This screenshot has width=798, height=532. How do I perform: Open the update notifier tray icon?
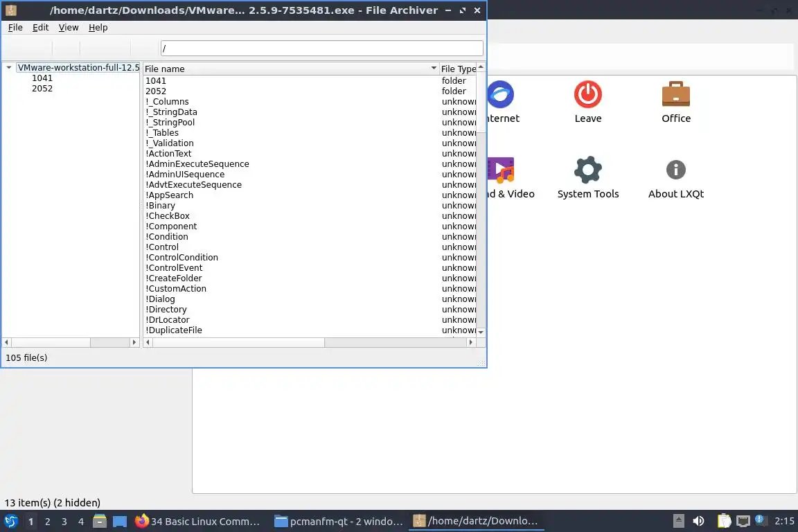coord(760,520)
